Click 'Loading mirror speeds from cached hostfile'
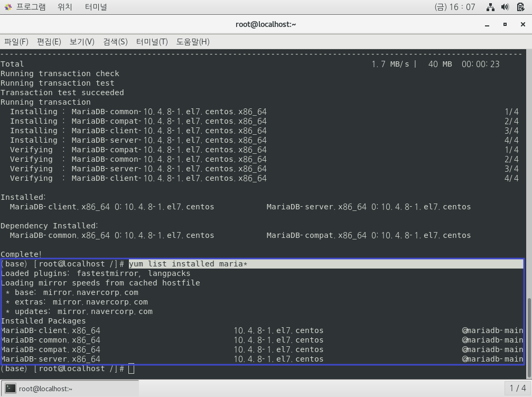 (100, 283)
